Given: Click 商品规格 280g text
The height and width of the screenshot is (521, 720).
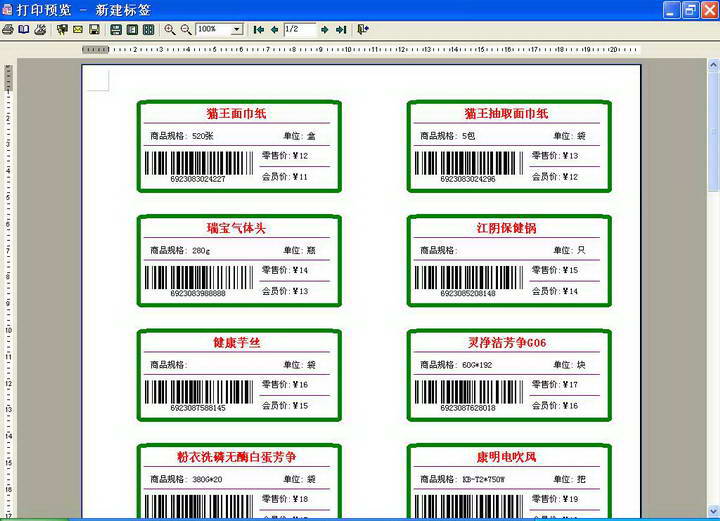Looking at the screenshot, I should point(180,250).
